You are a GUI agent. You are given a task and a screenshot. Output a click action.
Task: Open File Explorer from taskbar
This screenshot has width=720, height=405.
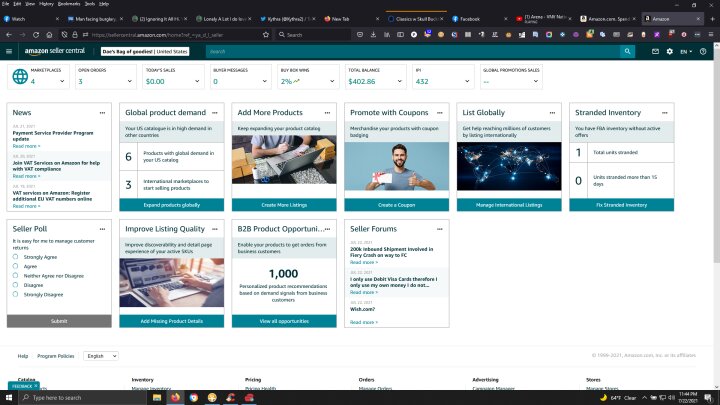(x=157, y=398)
